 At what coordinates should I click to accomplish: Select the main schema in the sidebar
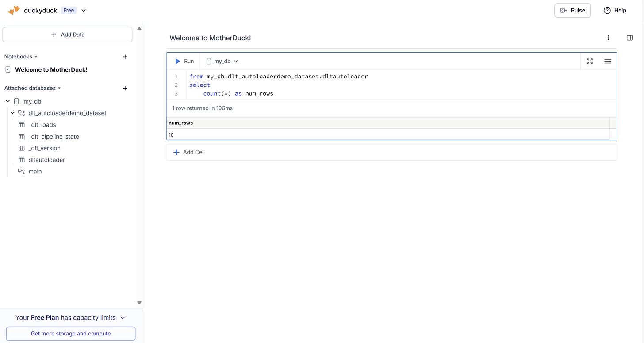click(35, 171)
